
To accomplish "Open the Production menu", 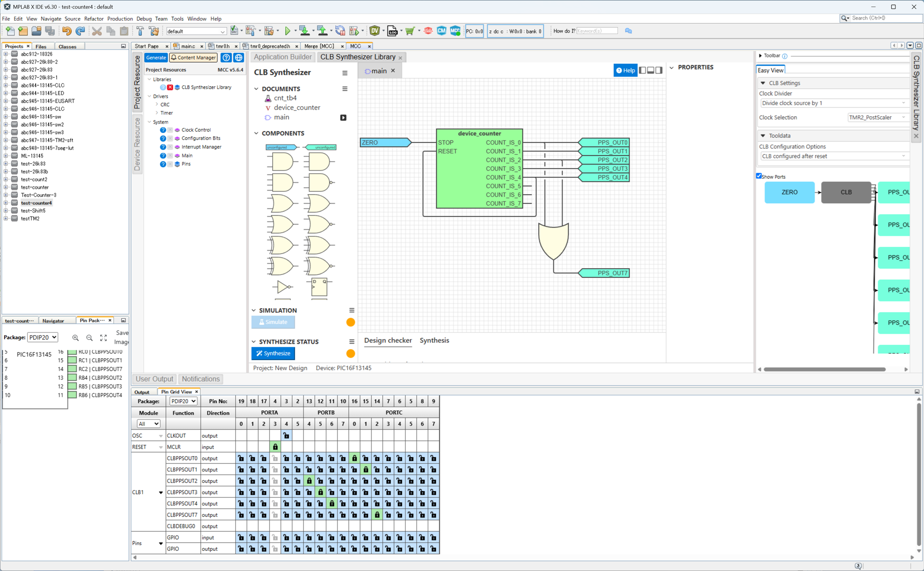I will [120, 19].
